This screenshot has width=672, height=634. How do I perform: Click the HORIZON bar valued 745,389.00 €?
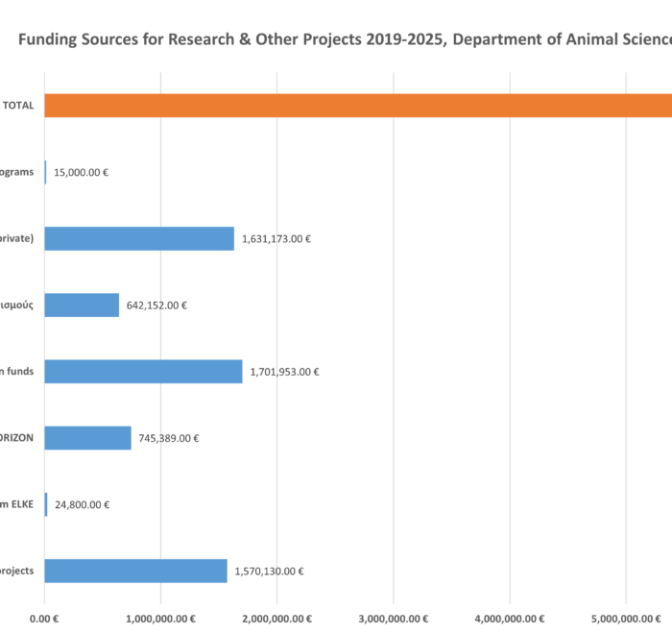[x=88, y=438]
